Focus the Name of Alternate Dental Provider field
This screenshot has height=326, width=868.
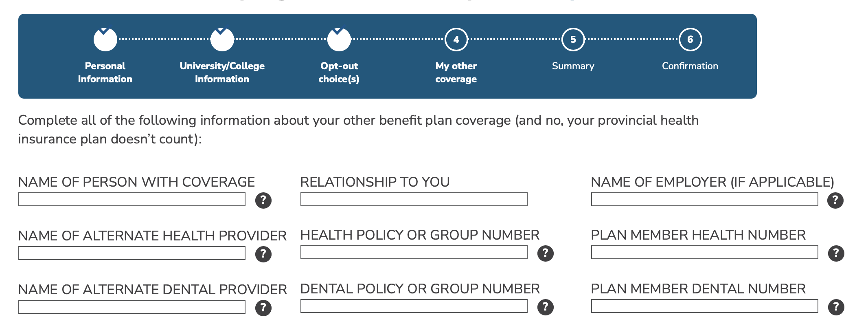pyautogui.click(x=132, y=307)
